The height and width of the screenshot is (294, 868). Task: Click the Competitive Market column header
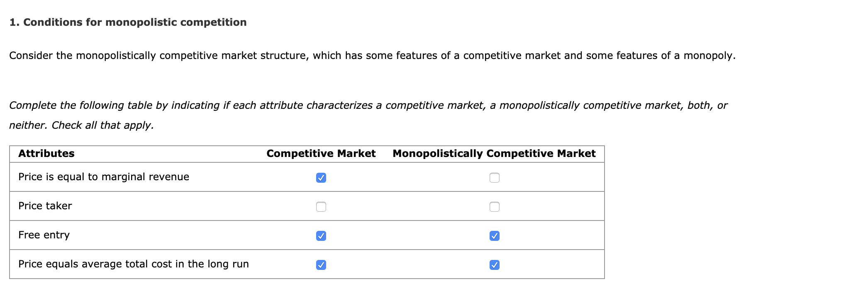click(x=321, y=153)
